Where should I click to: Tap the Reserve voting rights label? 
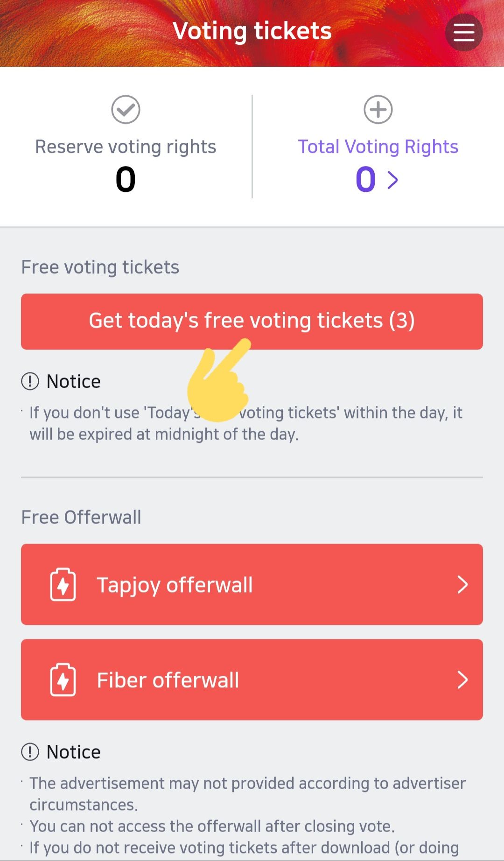126,147
